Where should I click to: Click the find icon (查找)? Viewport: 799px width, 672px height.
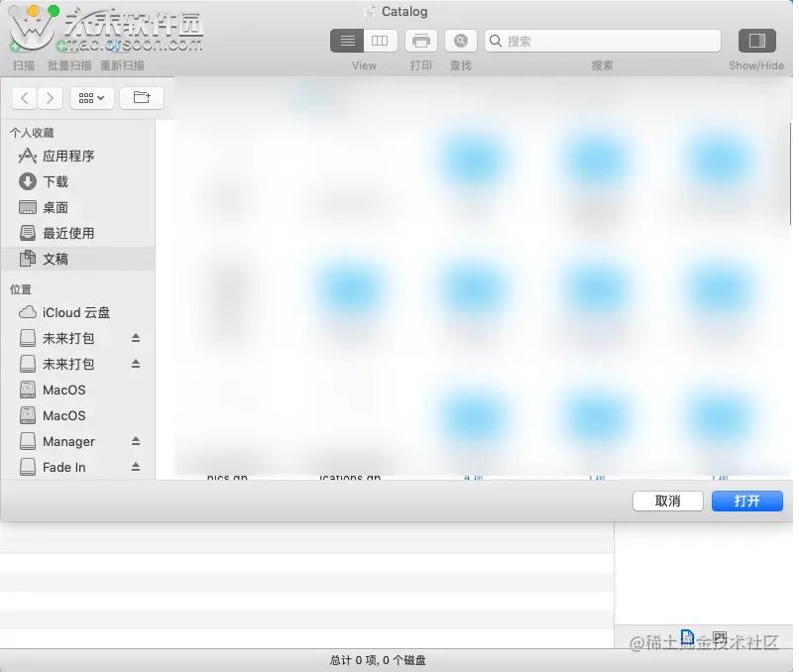coord(461,41)
